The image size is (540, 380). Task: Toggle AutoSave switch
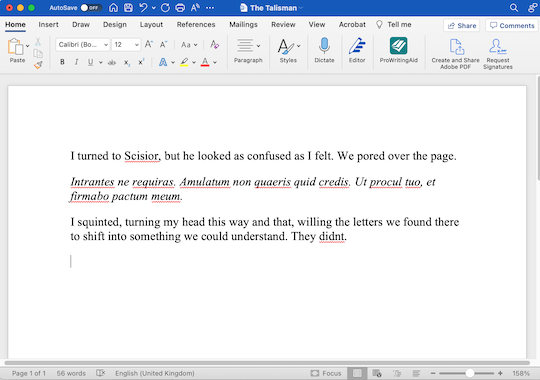tap(91, 8)
